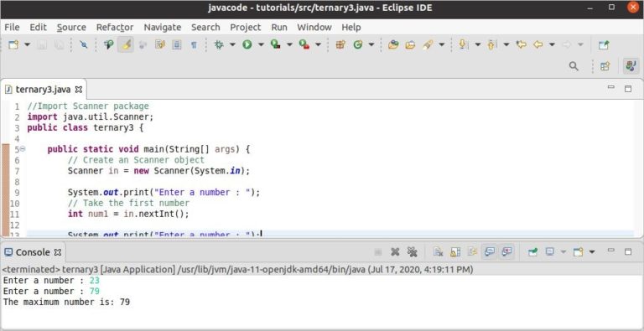
Task: Click the Pin Editor icon
Action: [604, 44]
